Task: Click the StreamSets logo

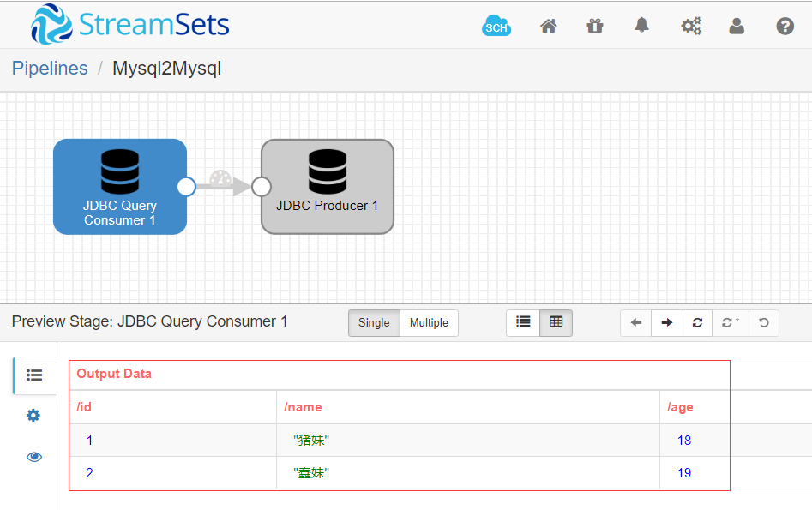Action: tap(129, 25)
